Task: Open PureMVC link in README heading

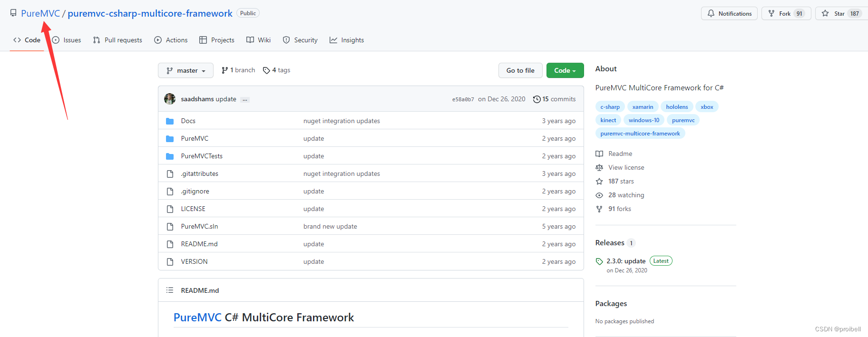Action: 197,317
